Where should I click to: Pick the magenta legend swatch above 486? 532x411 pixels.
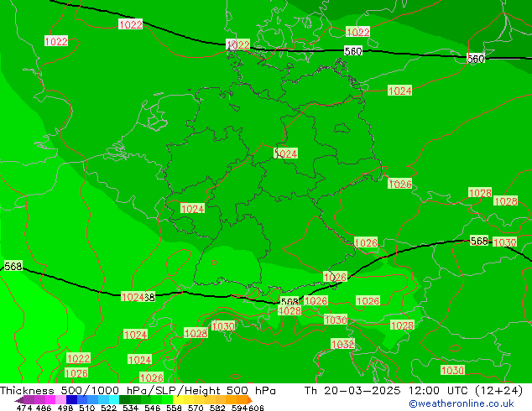coord(50,399)
